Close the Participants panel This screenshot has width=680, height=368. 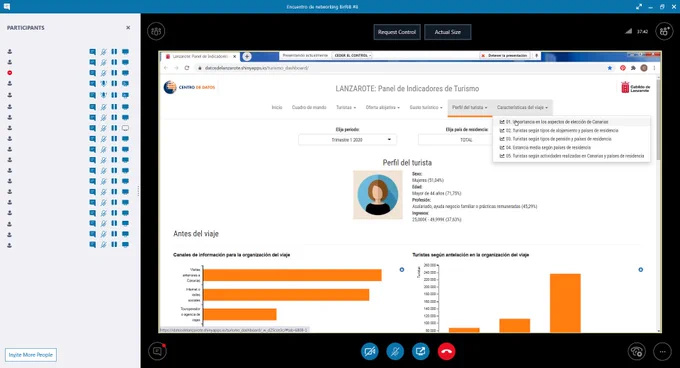[128, 27]
